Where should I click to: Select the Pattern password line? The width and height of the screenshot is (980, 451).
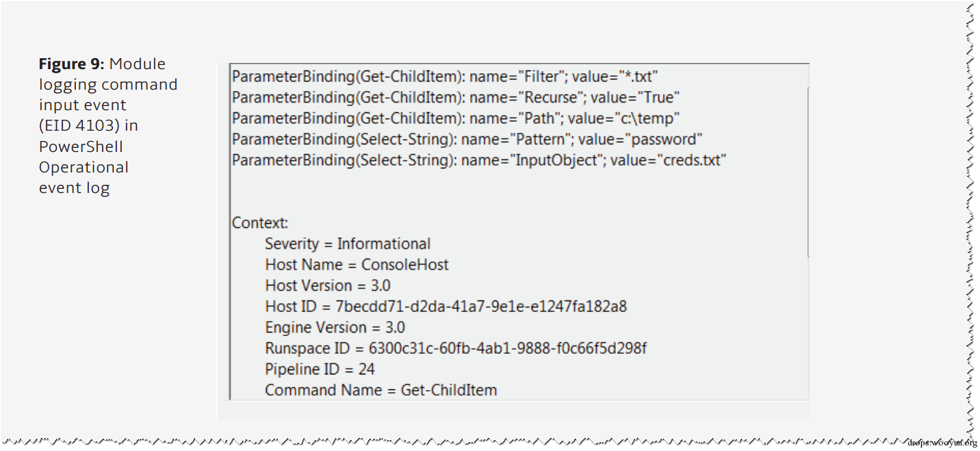pyautogui.click(x=467, y=139)
